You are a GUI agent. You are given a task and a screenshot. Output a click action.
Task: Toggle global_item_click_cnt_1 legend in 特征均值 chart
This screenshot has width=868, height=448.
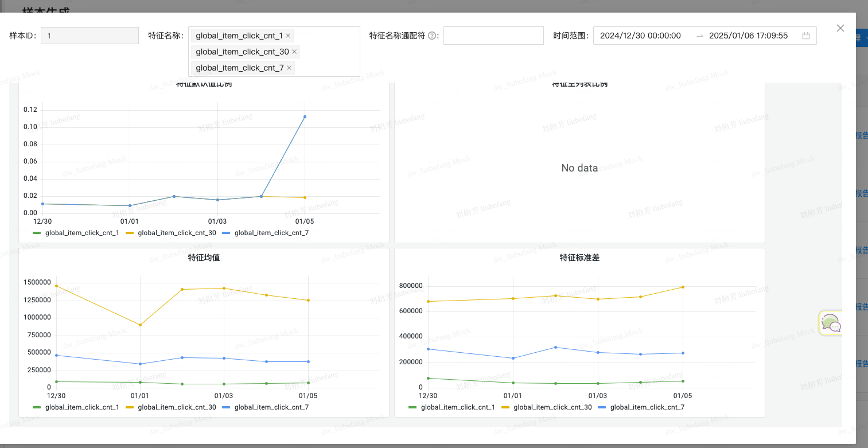pos(76,407)
